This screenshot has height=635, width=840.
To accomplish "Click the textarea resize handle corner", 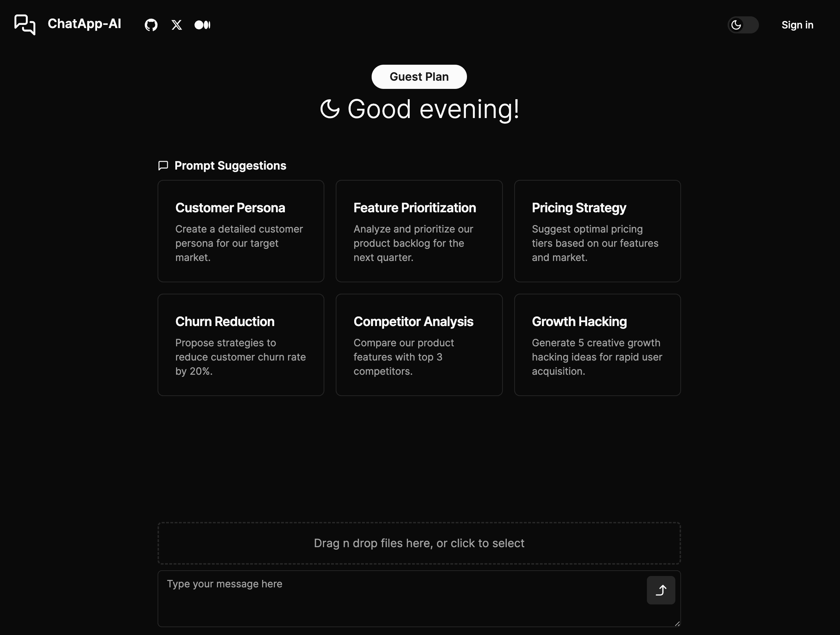I will [677, 624].
